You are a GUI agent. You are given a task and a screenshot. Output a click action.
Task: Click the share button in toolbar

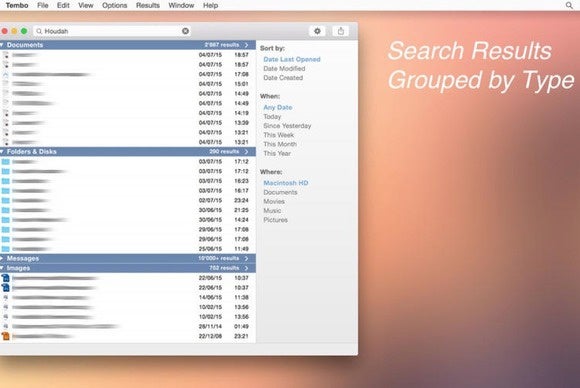click(341, 31)
